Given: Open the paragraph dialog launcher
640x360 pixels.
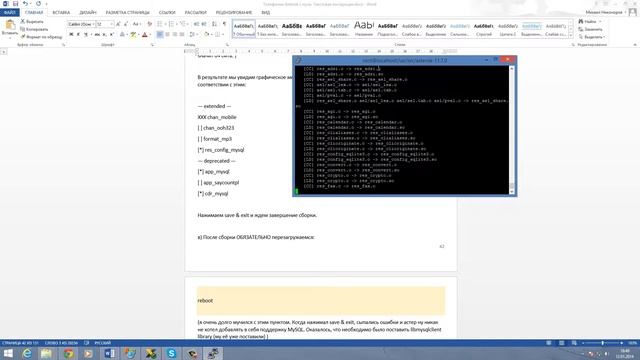Looking at the screenshot, I should (x=227, y=45).
